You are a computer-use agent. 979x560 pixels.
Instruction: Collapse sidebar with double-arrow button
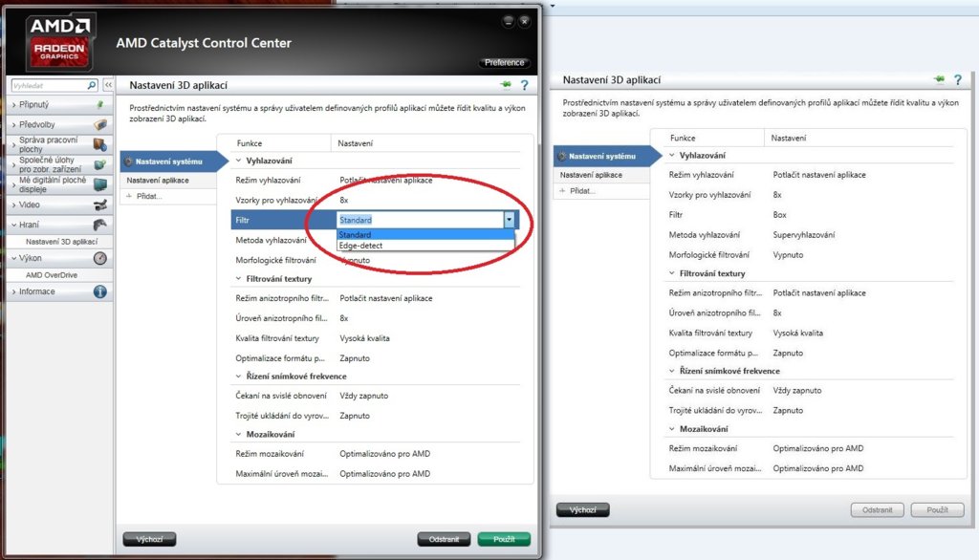[x=108, y=85]
